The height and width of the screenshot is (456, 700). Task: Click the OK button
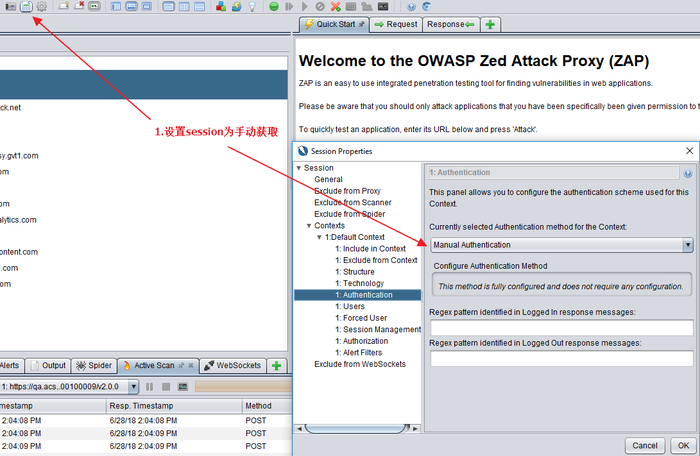coord(683,445)
